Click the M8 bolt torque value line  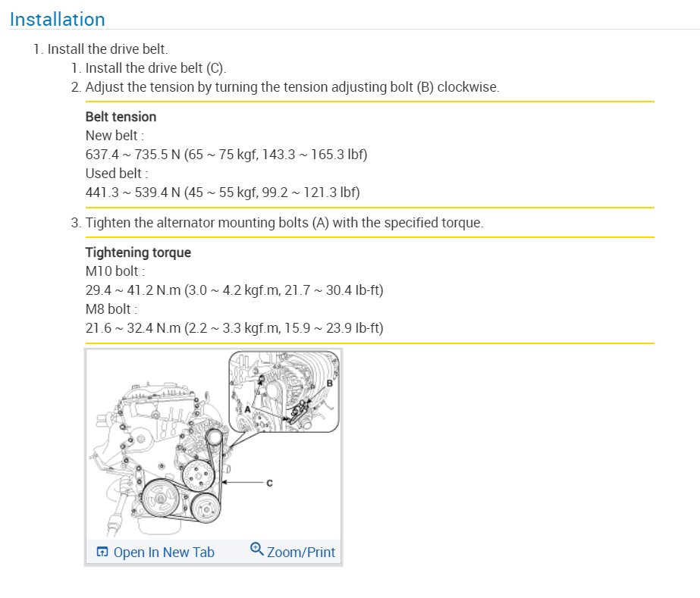234,328
